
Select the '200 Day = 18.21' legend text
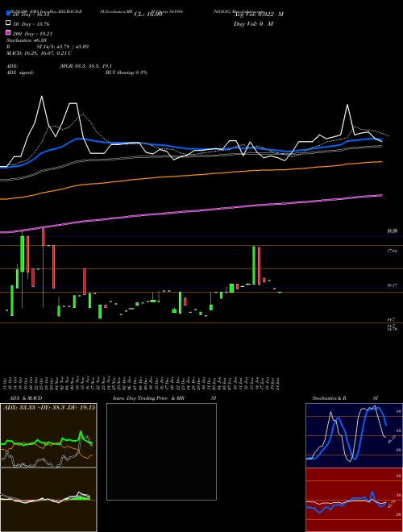pos(32,34)
